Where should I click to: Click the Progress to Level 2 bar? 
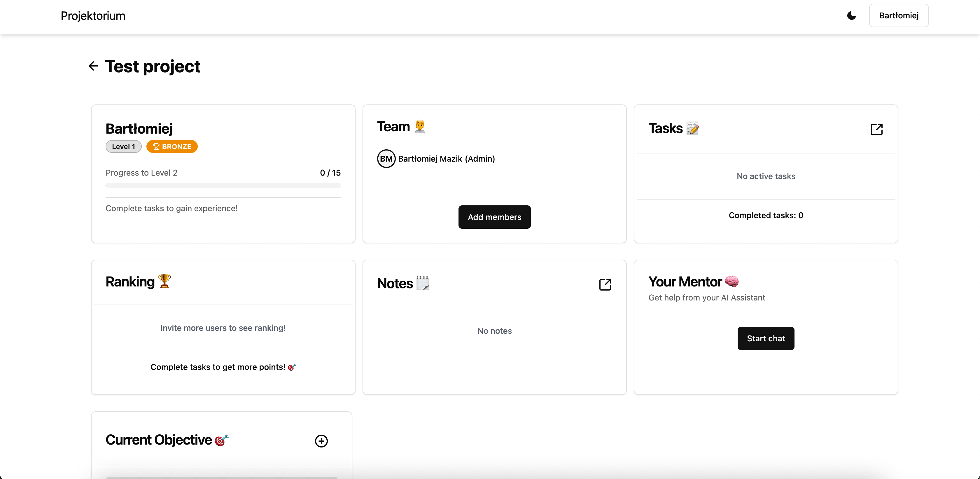pos(223,186)
